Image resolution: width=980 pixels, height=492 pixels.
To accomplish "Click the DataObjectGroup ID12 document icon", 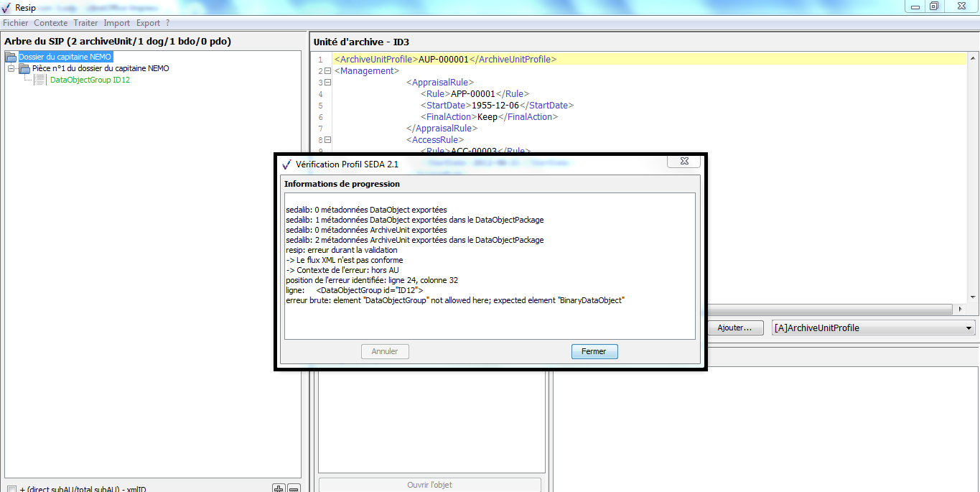I will pos(40,80).
